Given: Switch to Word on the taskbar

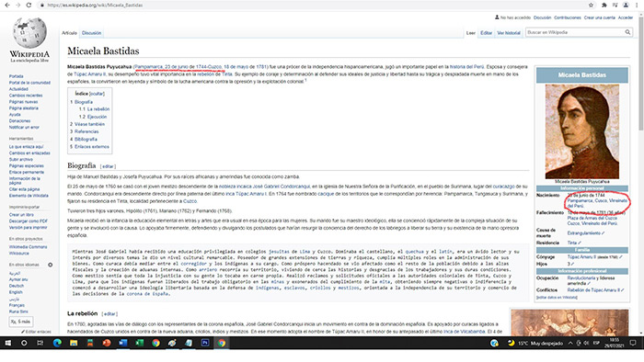Looking at the screenshot, I should (x=122, y=343).
